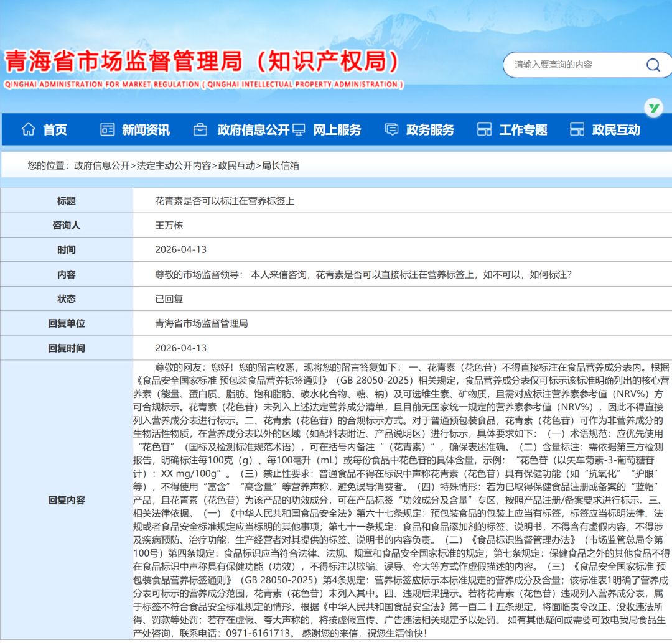Click the green floating badge icon

[653, 108]
